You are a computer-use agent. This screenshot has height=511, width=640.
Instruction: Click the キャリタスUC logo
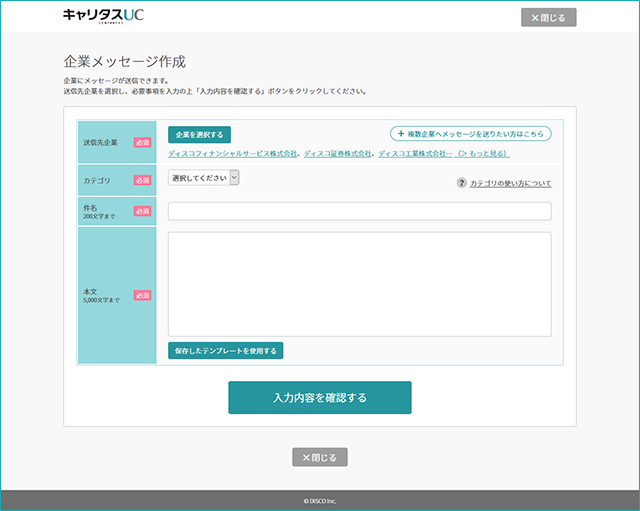103,16
